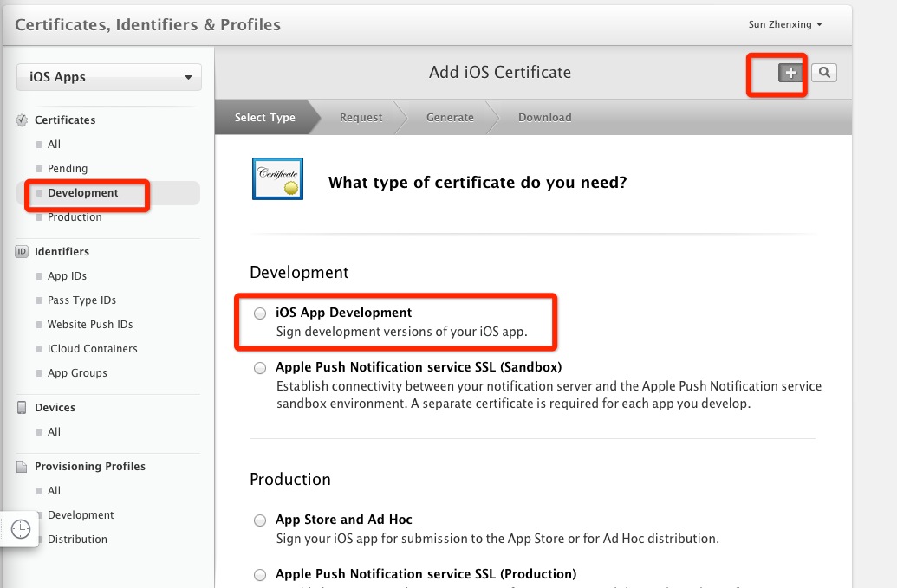The image size is (897, 588).
Task: Open Distribution provisioning profiles
Action: (77, 540)
